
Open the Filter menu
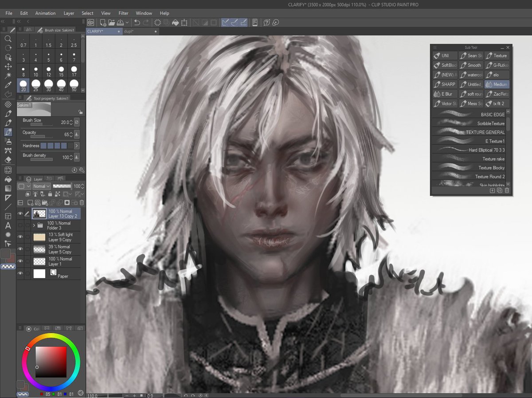click(123, 13)
